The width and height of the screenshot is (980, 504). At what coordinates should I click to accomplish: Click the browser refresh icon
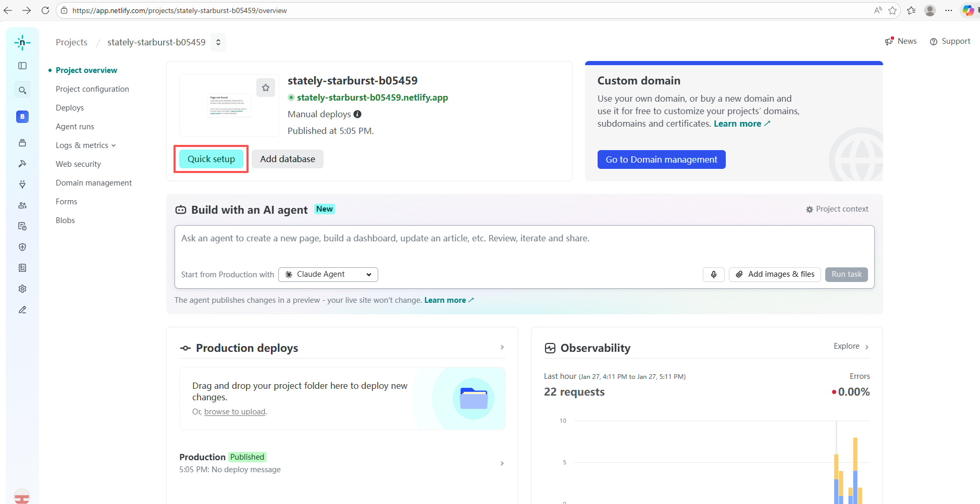(x=45, y=10)
